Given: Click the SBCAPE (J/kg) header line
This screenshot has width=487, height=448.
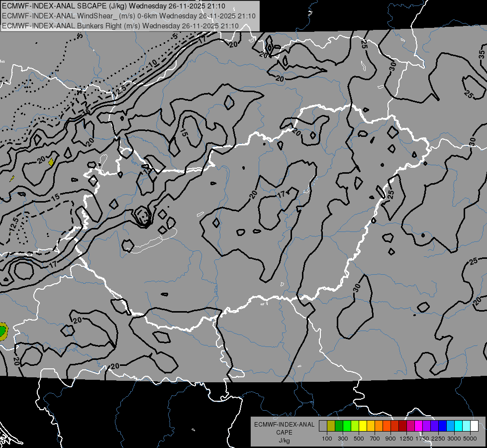Looking at the screenshot, I should tap(114, 6).
